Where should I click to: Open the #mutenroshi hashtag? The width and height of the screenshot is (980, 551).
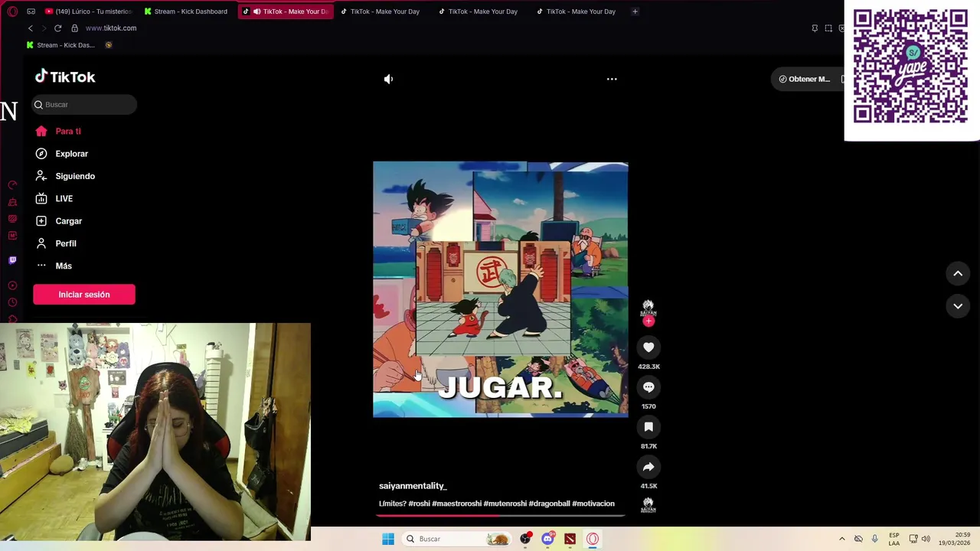pos(505,504)
